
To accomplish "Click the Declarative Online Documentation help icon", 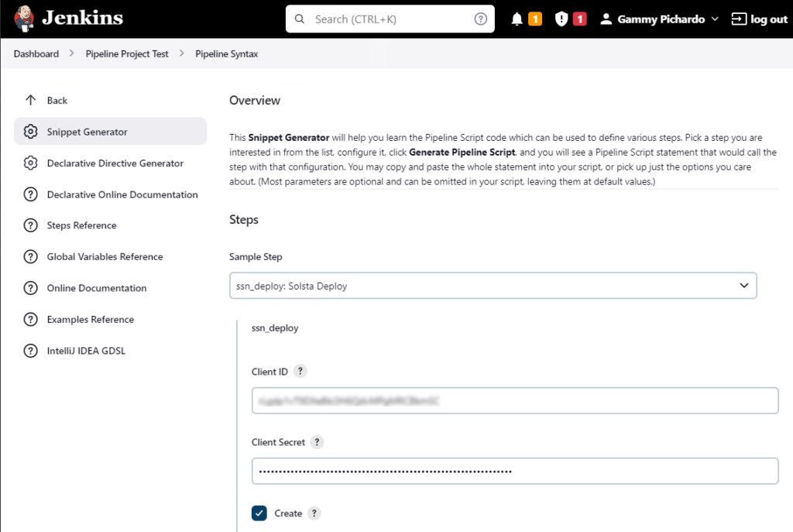I will pos(31,194).
